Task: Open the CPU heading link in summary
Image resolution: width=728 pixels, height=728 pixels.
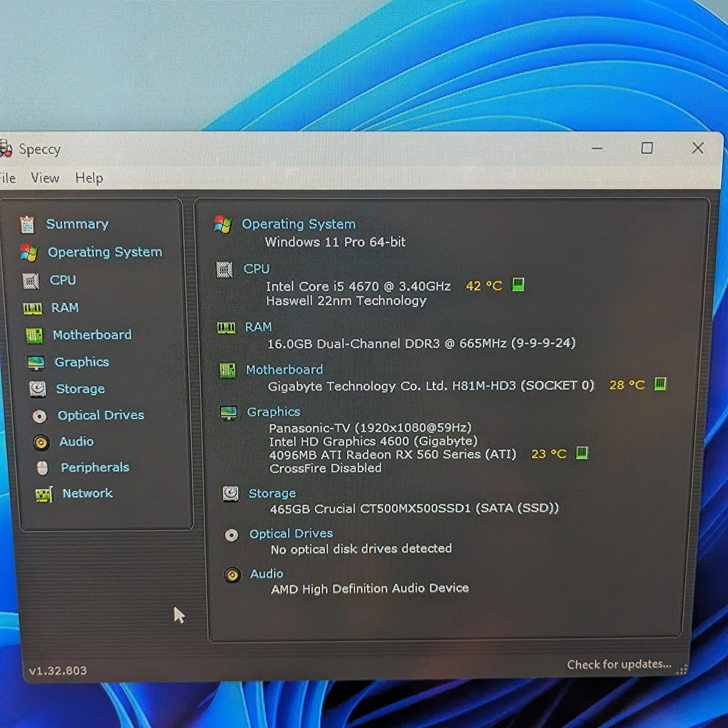Action: tap(257, 269)
